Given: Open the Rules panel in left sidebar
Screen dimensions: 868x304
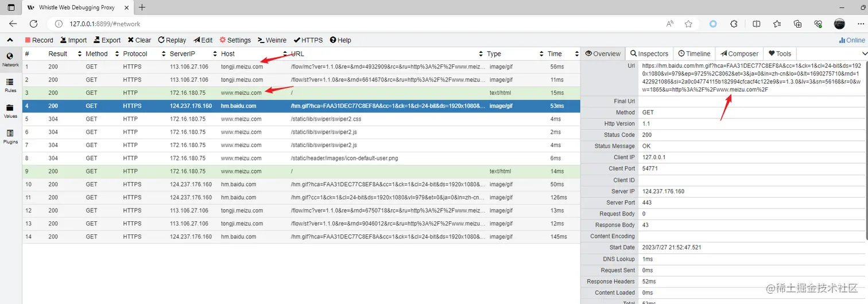Looking at the screenshot, I should click(x=10, y=85).
